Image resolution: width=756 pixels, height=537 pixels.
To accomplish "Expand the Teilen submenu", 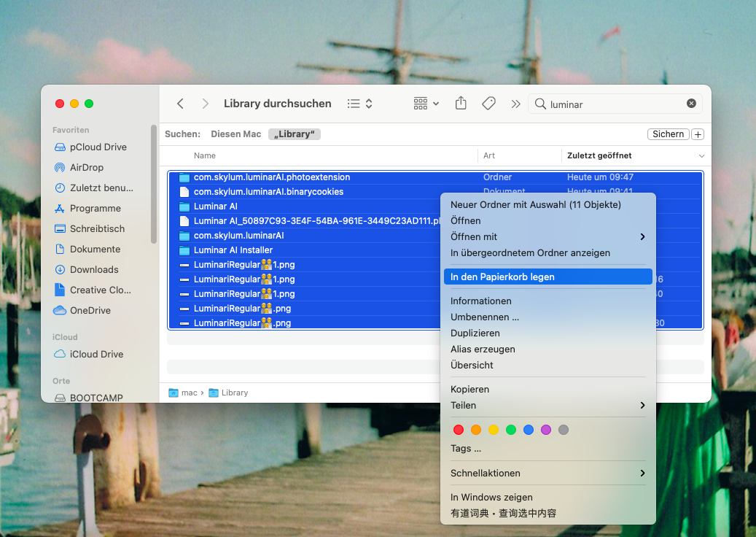I will coord(547,405).
